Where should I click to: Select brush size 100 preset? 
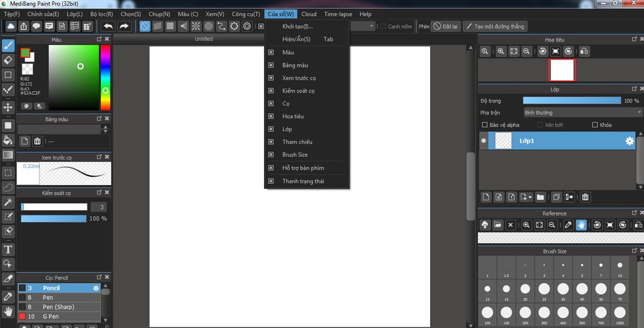point(487,315)
